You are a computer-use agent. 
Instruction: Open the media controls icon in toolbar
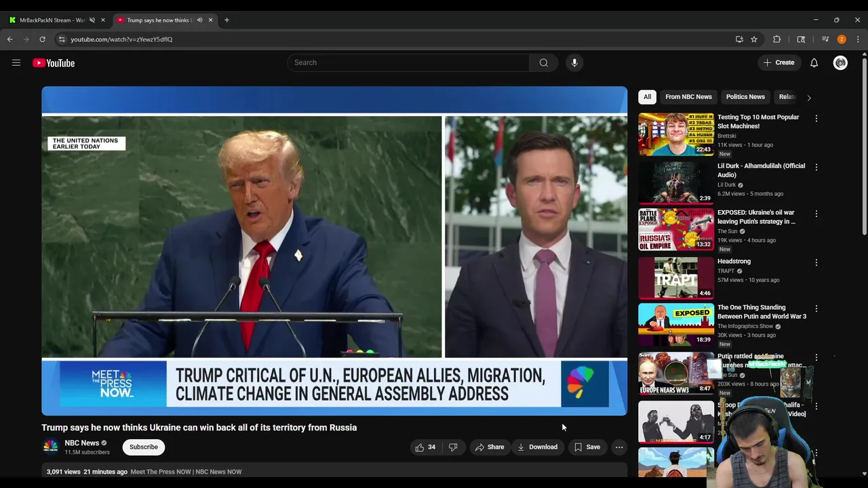(825, 39)
